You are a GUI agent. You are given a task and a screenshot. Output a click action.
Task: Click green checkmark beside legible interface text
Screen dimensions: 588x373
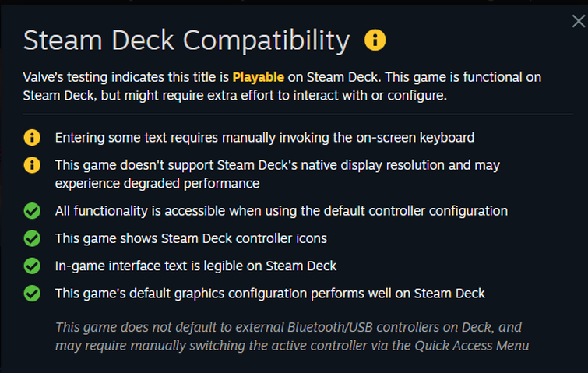[32, 266]
